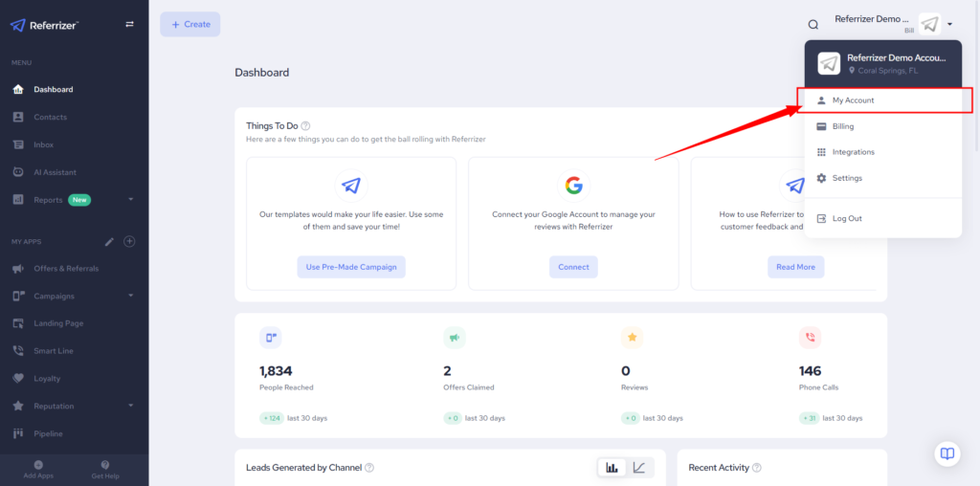Collapse the account dropdown arrow

pyautogui.click(x=949, y=25)
